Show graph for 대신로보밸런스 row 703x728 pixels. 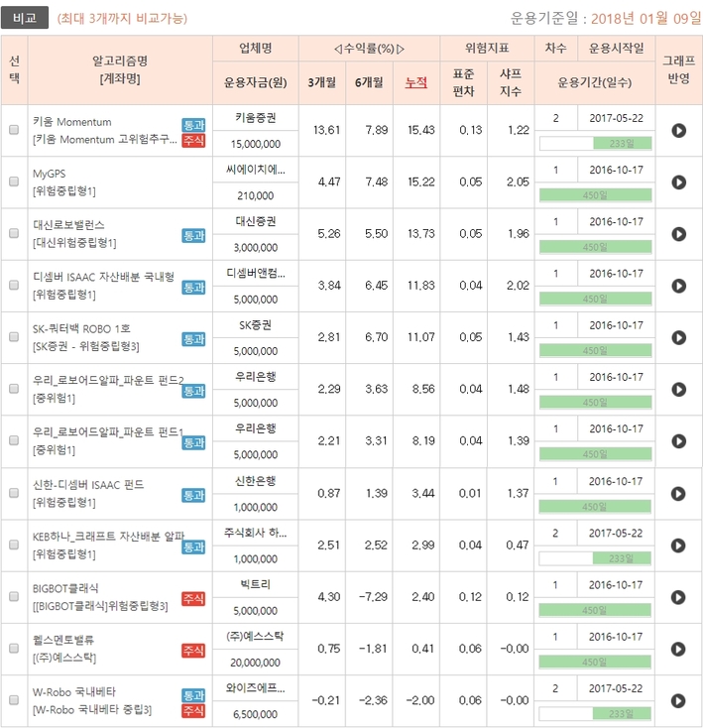tap(679, 234)
